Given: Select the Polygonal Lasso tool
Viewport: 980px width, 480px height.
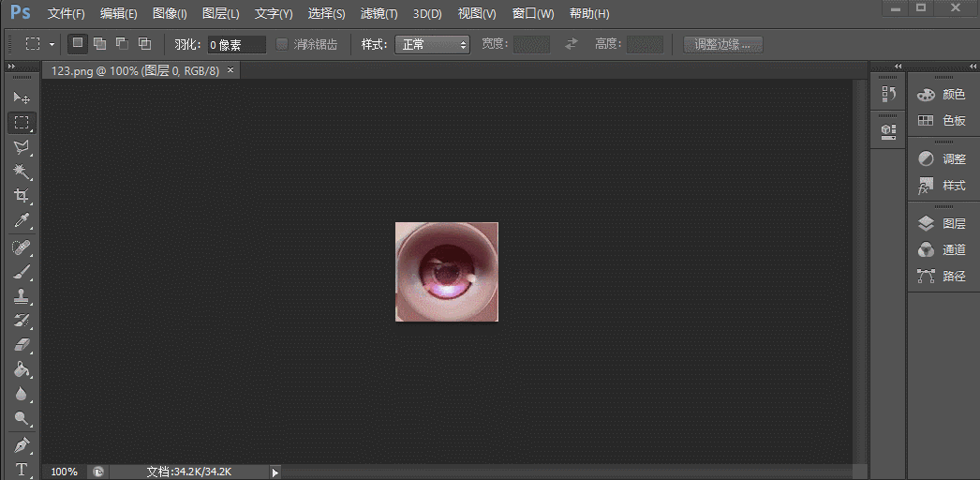Looking at the screenshot, I should (22, 147).
